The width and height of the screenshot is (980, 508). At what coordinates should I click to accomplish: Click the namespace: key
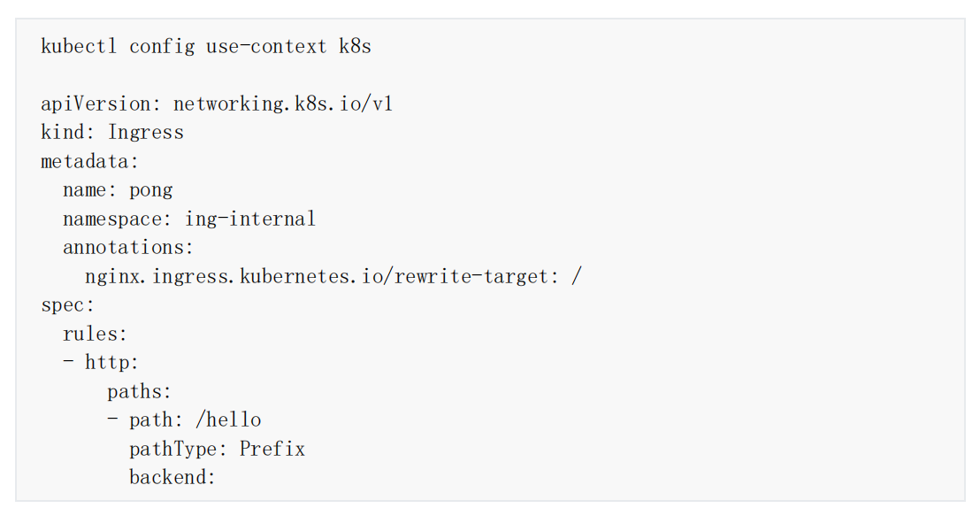118,219
